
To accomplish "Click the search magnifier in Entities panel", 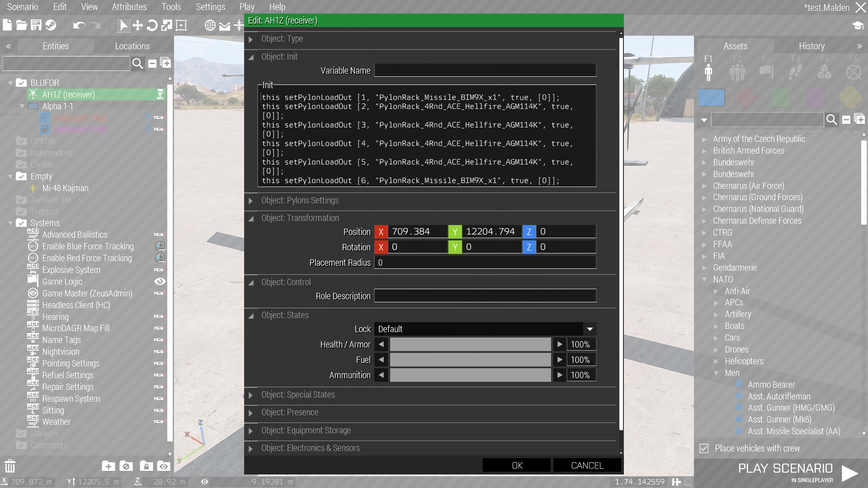I will click(x=138, y=64).
